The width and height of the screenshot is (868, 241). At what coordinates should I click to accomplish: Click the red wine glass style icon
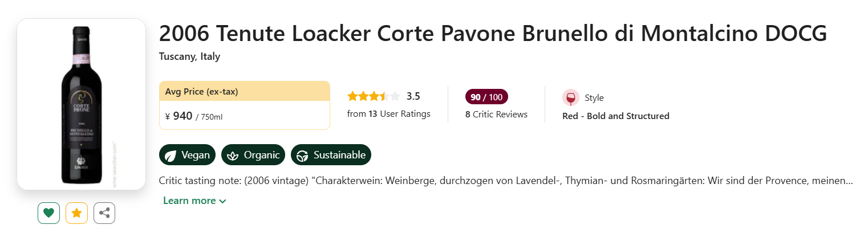point(570,97)
